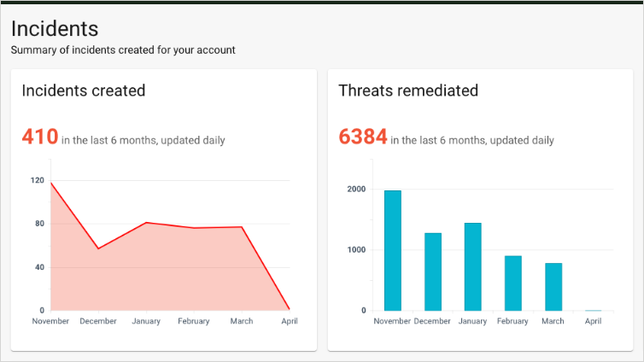
Task: Click the April endpoint of the incidents line
Action: click(290, 309)
